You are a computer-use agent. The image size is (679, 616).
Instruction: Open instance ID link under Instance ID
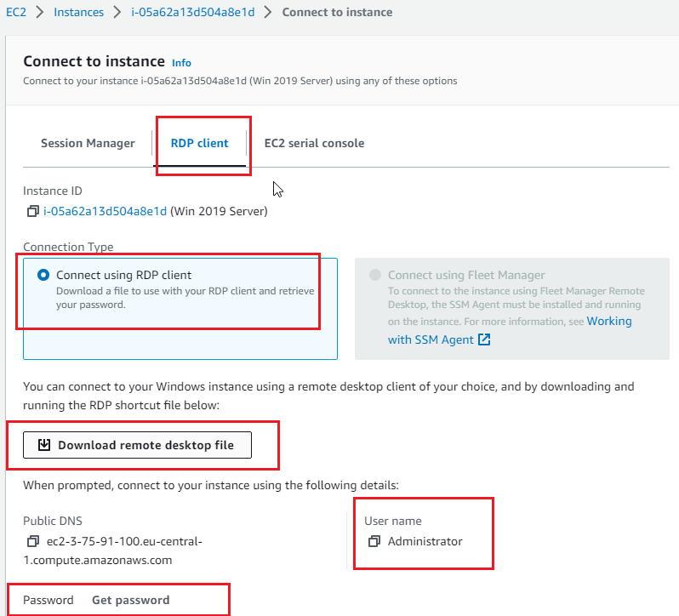[x=105, y=211]
